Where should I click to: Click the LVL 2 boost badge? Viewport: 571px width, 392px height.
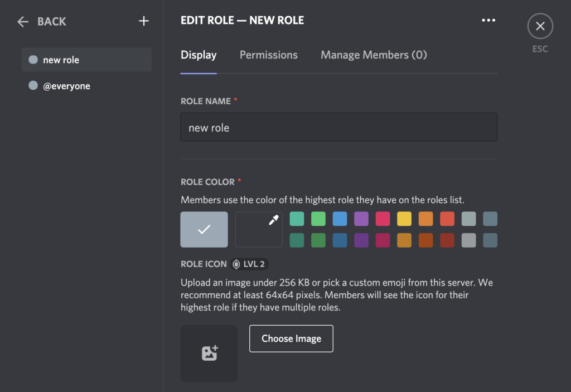point(248,264)
